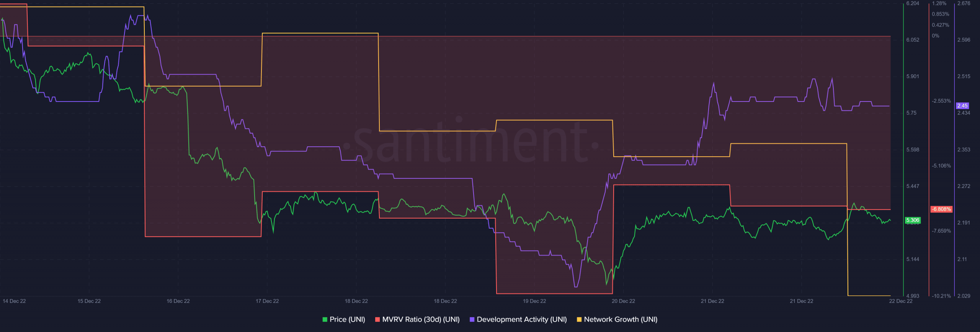Click the 2.272 development axis value
The height and width of the screenshot is (332, 980).
pos(964,186)
